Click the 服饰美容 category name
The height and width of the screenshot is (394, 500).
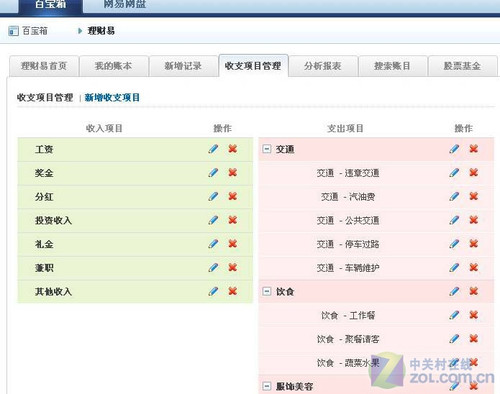294,386
